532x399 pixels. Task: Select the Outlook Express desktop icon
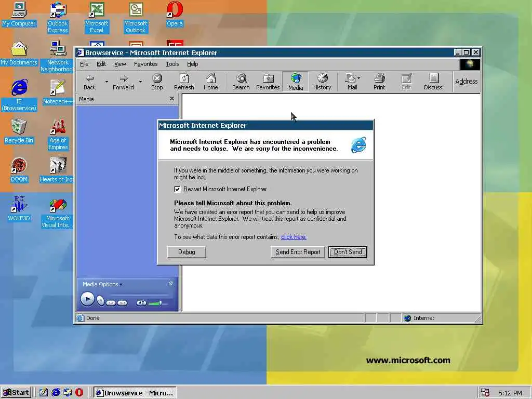pos(58,18)
